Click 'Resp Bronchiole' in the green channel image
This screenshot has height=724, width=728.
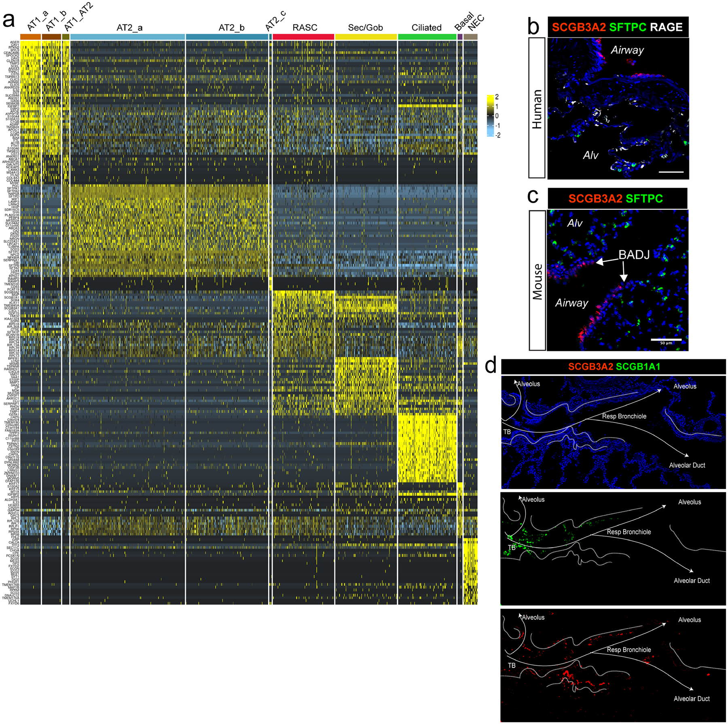pyautogui.click(x=629, y=532)
